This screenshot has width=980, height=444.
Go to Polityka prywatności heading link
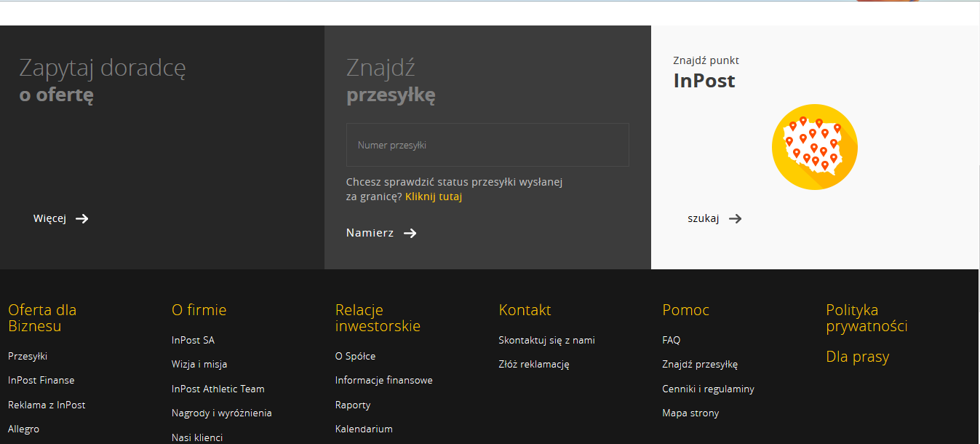[867, 318]
